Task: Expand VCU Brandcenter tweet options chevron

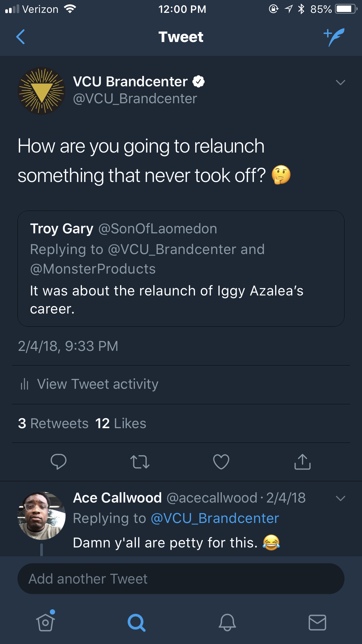Action: click(x=340, y=83)
